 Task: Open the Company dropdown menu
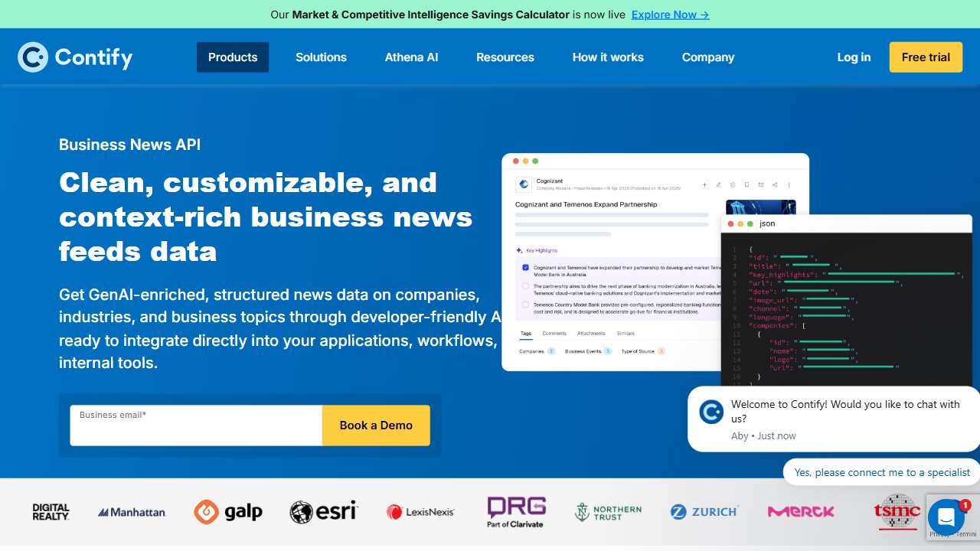tap(708, 57)
